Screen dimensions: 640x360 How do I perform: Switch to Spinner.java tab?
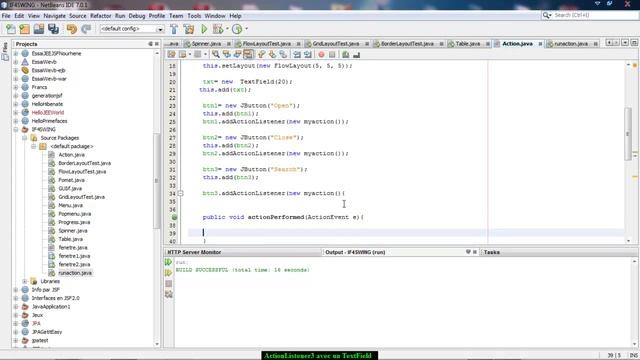point(206,44)
